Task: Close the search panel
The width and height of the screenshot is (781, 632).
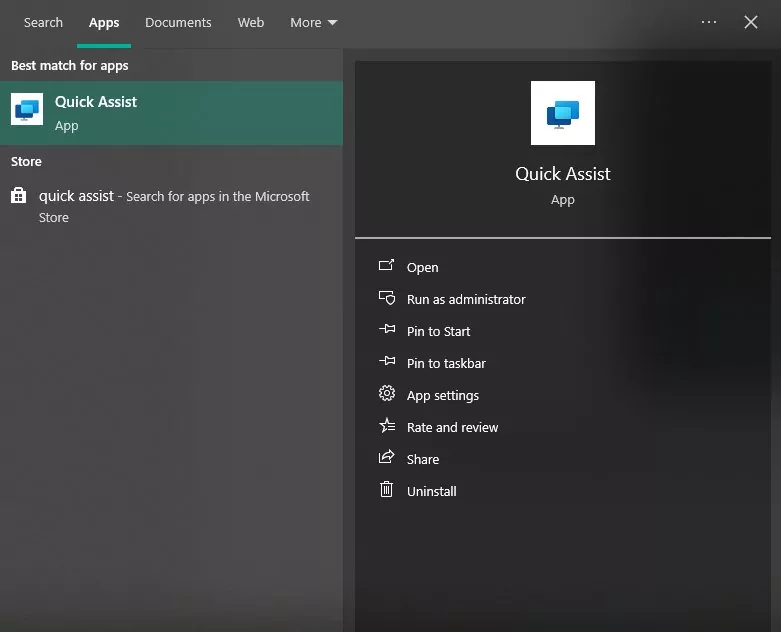Action: tap(751, 22)
